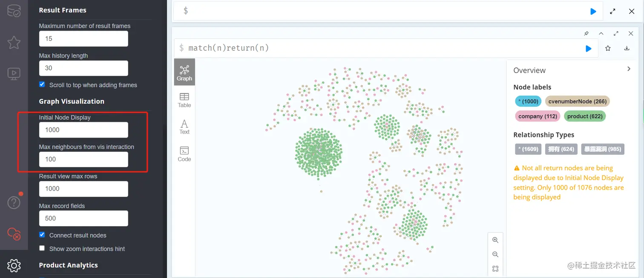Rerun the match(n)return(n) query

tap(588, 49)
